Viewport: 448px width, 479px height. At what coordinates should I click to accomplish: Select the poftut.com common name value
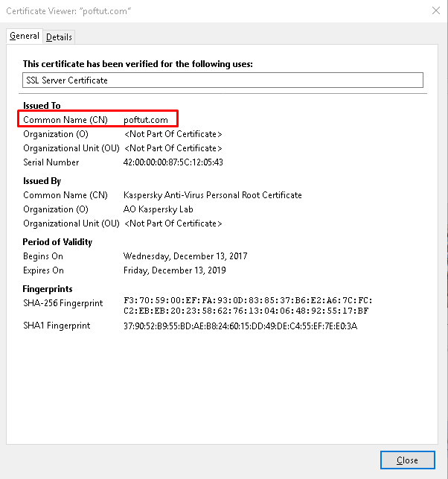(146, 120)
